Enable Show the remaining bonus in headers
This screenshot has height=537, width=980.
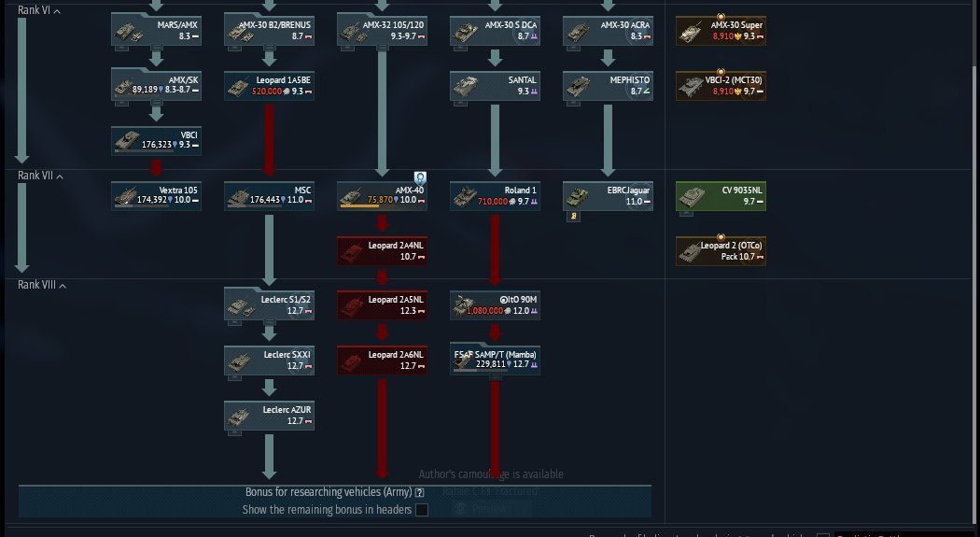pos(422,510)
